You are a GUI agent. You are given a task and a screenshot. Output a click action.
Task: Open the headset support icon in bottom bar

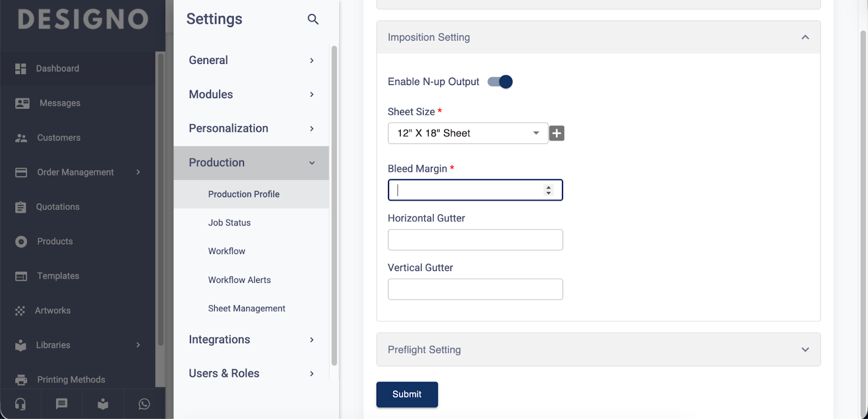tap(21, 404)
